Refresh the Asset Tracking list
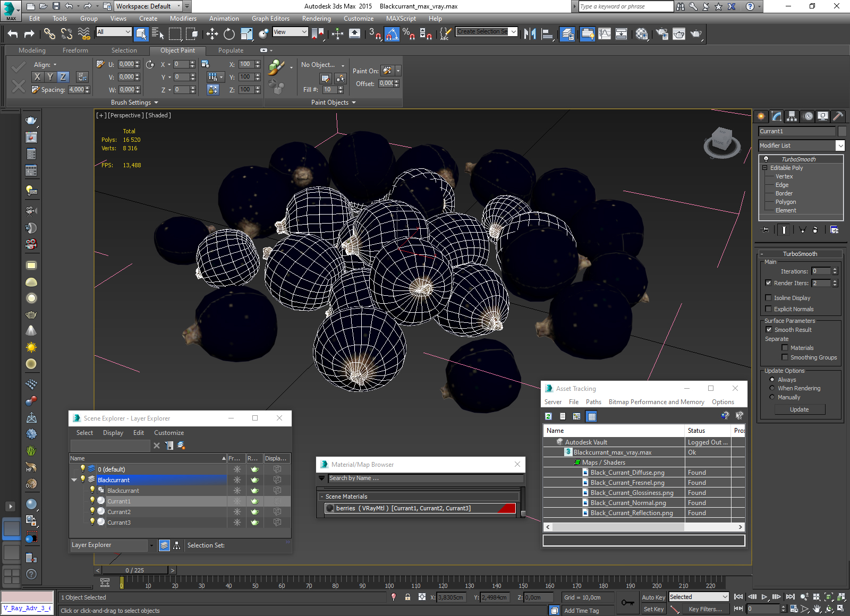Screen dimensions: 850x616 549,416
